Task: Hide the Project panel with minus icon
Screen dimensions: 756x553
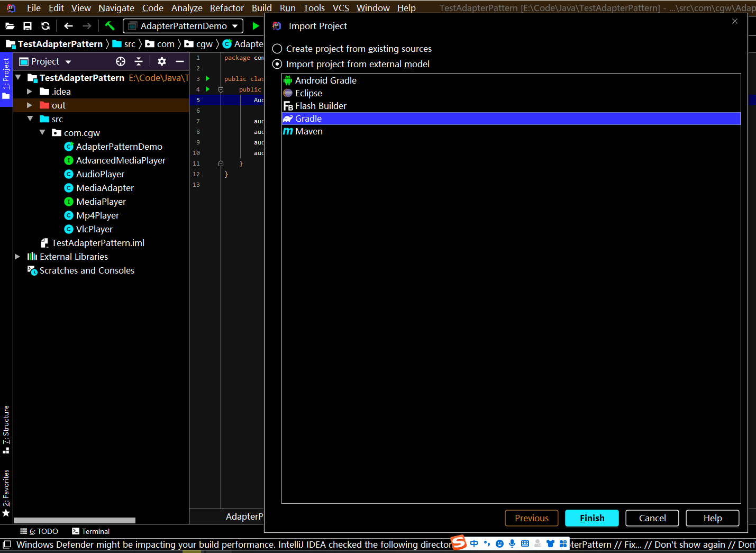Action: tap(180, 61)
